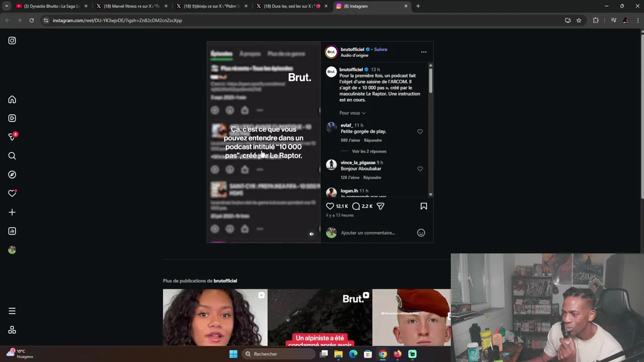Reply to evlaf_ comment with Répondre
644x362 pixels.
click(x=373, y=140)
